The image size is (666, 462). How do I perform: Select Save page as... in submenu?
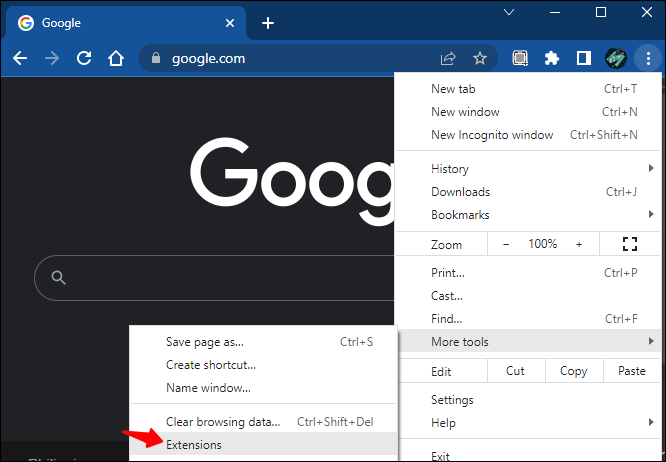(263, 342)
